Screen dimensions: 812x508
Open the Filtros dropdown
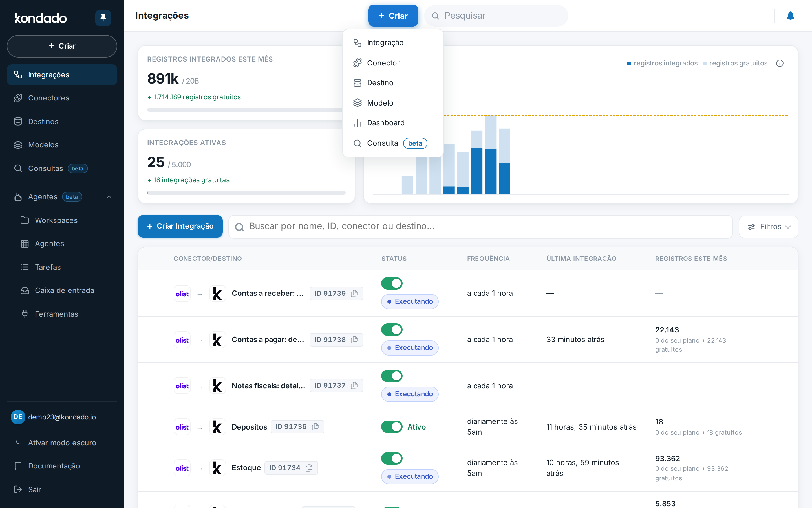point(768,227)
